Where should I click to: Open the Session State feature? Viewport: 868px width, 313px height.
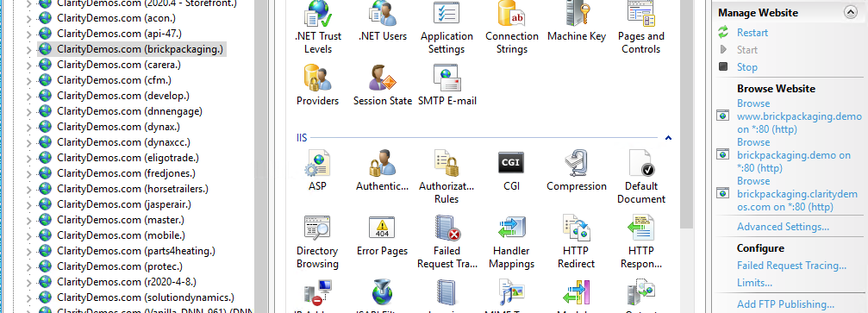tap(383, 85)
